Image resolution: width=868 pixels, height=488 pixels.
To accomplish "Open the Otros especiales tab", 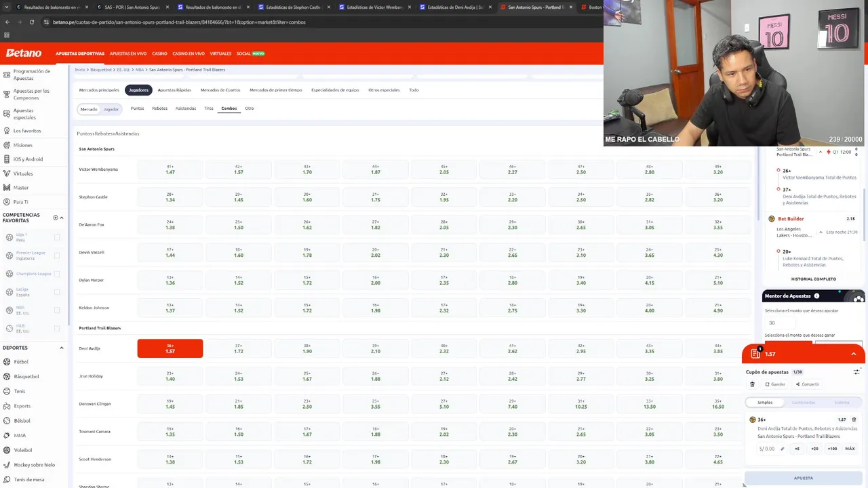I will [384, 90].
